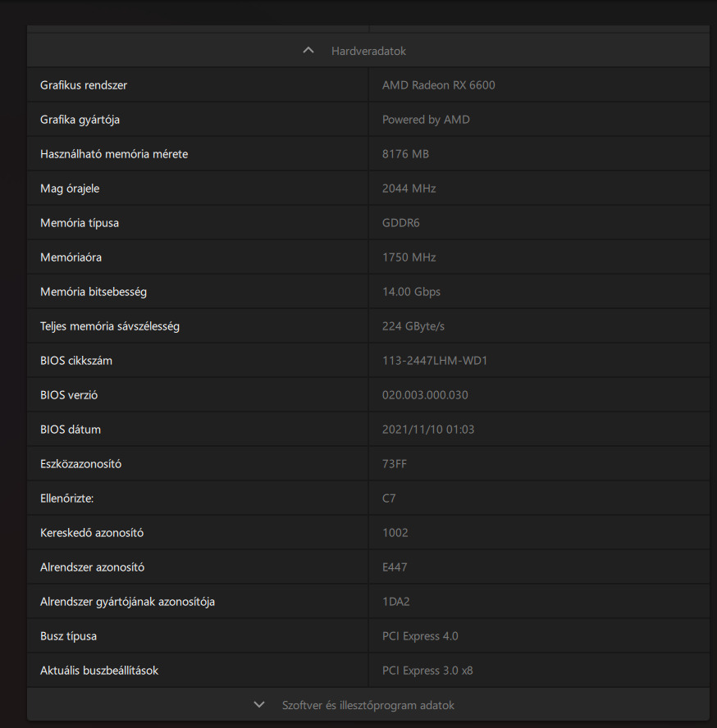Click the Memória bitsebesség row label
The image size is (717, 728).
(x=94, y=292)
